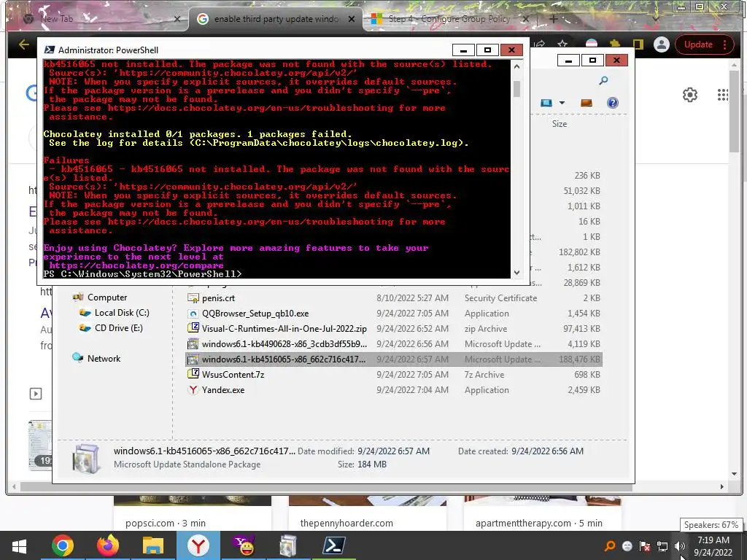Select Yandex.exe file
Image resolution: width=747 pixels, height=560 pixels.
tap(393, 389)
